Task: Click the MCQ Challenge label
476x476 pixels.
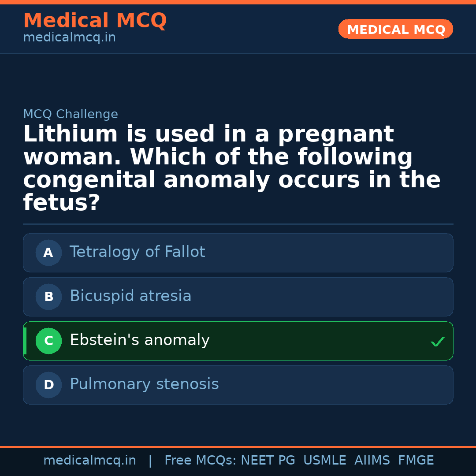Action: point(71,115)
